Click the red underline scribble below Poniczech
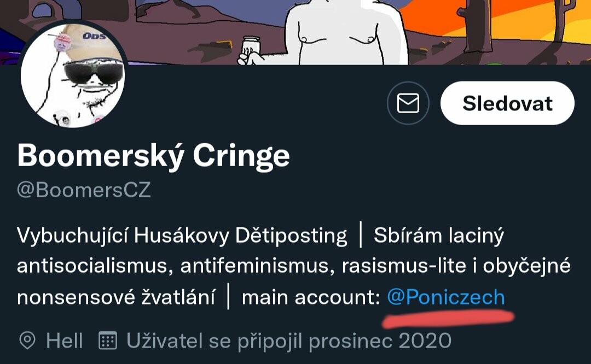 [449, 319]
